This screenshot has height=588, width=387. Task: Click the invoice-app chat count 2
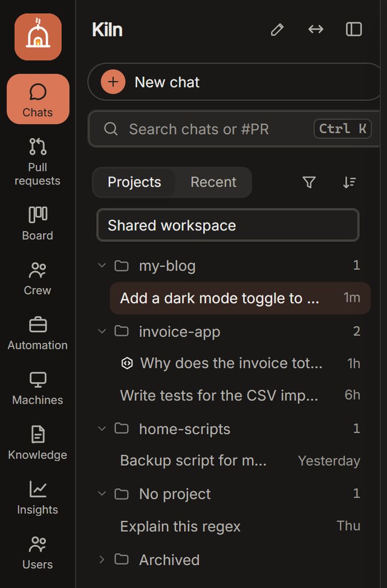pyautogui.click(x=357, y=331)
